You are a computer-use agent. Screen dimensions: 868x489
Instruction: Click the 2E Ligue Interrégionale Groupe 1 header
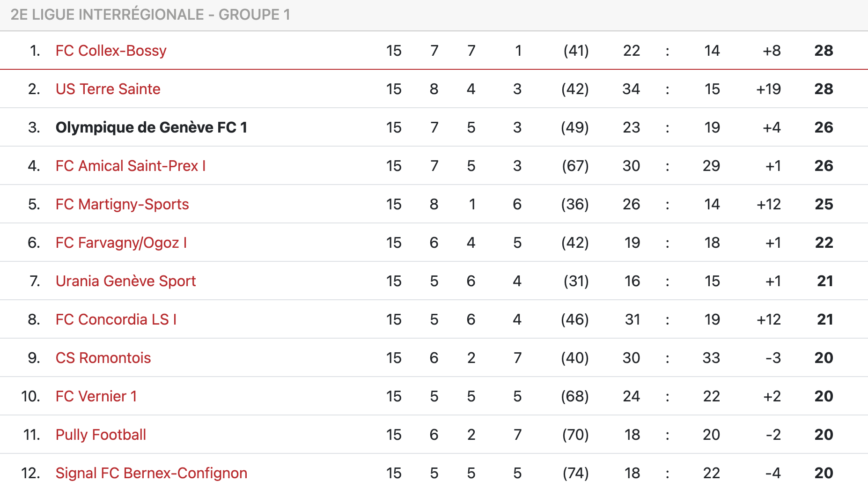(x=150, y=15)
